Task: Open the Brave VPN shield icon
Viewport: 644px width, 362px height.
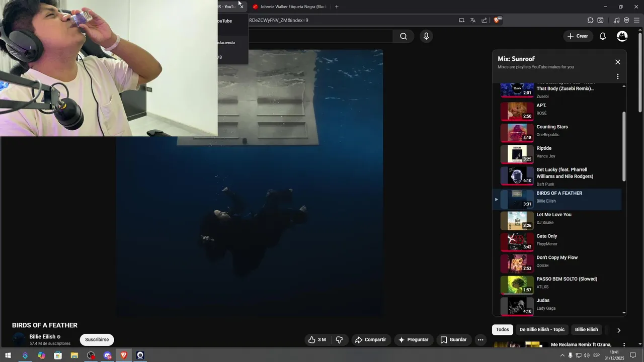Action: click(x=626, y=20)
